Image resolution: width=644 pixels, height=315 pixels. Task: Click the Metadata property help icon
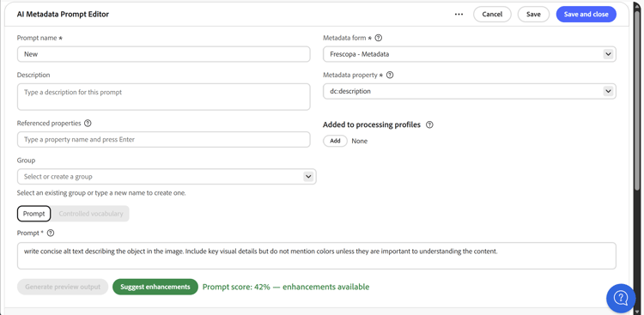click(x=390, y=76)
